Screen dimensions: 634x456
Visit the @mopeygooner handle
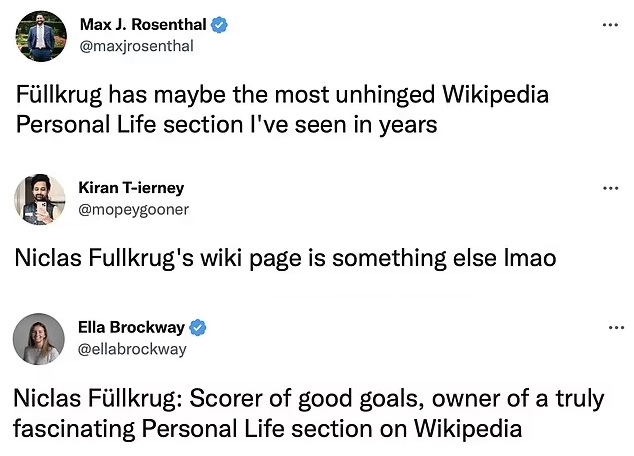[133, 209]
